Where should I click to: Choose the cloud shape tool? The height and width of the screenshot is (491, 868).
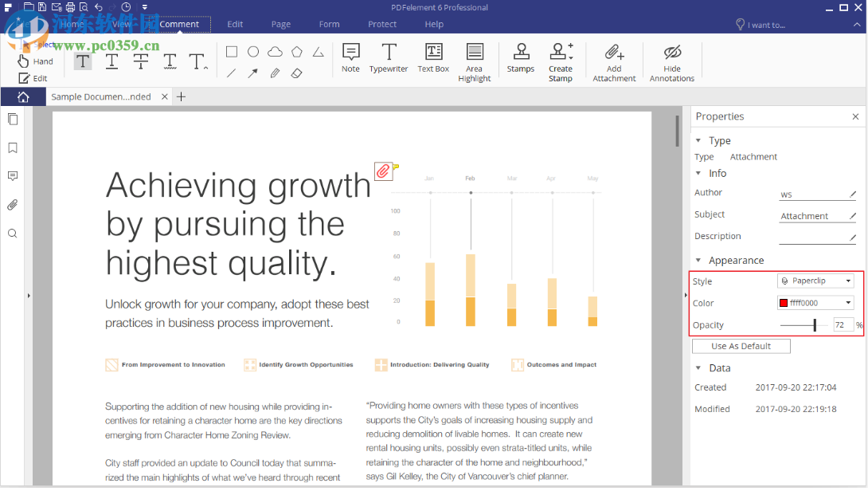click(x=275, y=52)
